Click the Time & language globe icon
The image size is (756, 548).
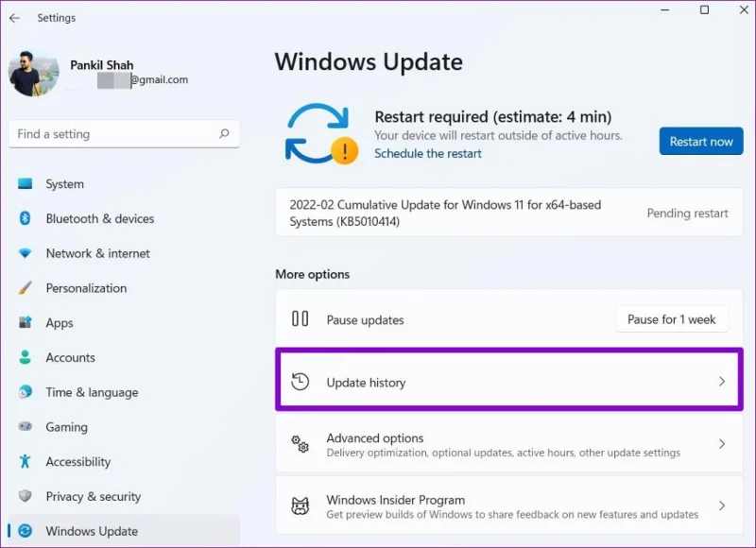coord(26,392)
